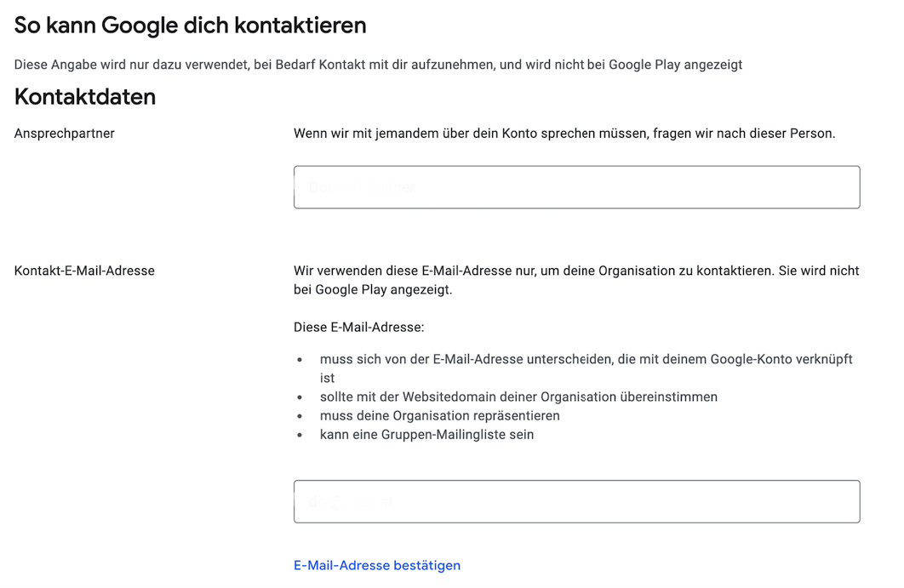904x588 pixels.
Task: Focus the Kontakt-E-Mail-Adresse input field
Action: 576,501
